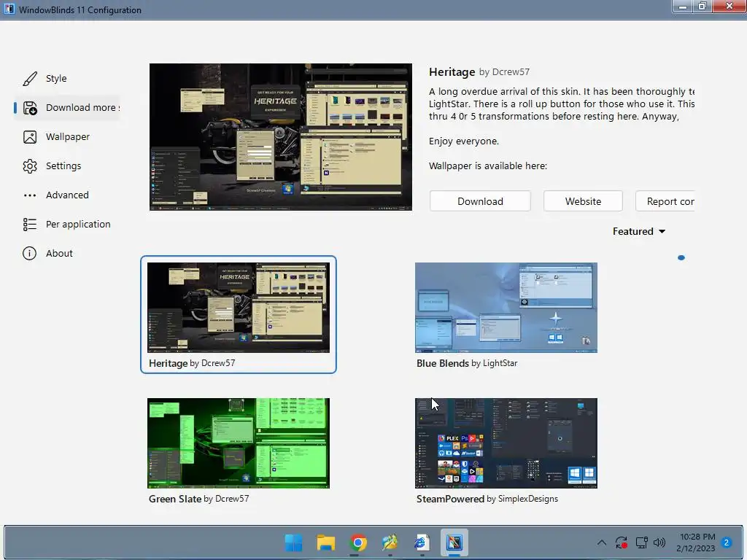747x560 pixels.
Task: Click the Website button
Action: coord(583,201)
